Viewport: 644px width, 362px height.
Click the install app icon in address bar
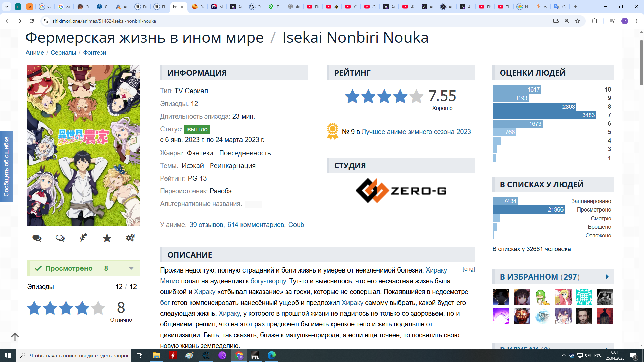(556, 21)
